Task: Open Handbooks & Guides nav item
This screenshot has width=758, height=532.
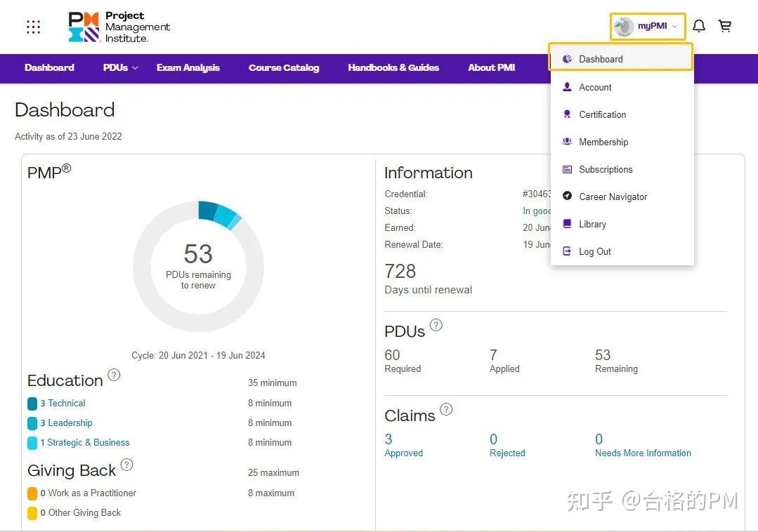Action: pyautogui.click(x=393, y=67)
